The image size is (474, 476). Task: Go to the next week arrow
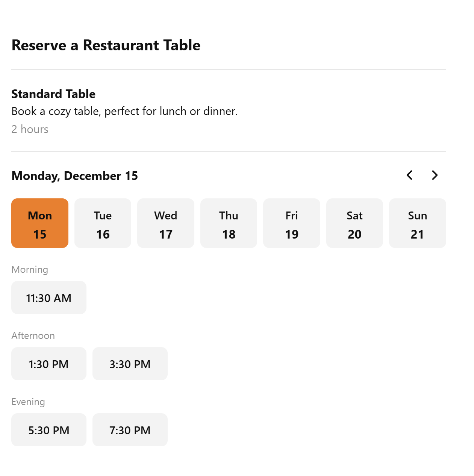point(435,175)
